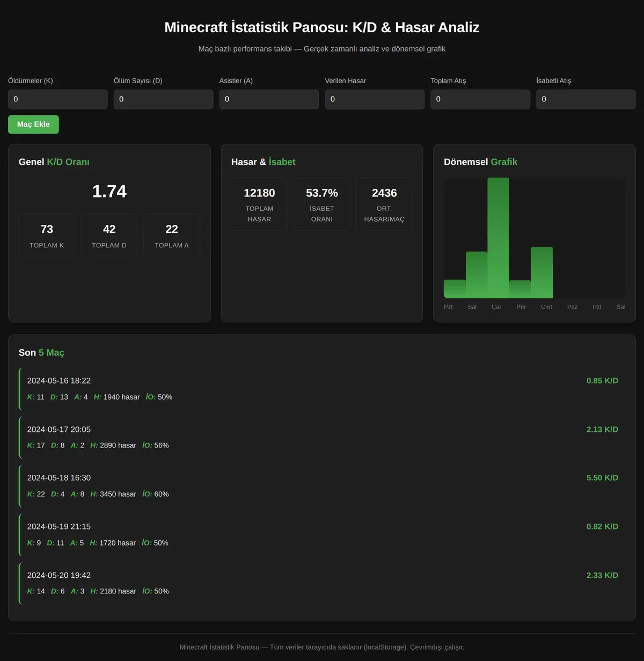
Task: Click the Per bar in the chart
Action: (520, 289)
